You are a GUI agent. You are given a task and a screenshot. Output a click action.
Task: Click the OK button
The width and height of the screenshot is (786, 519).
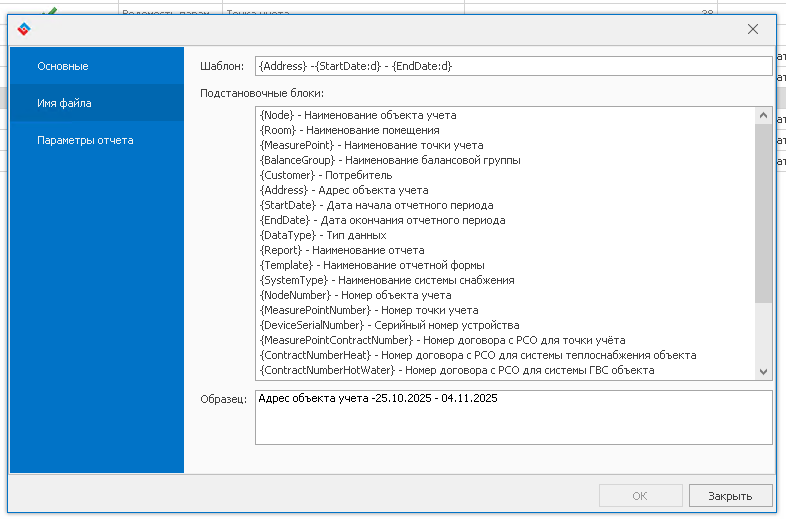pos(640,495)
